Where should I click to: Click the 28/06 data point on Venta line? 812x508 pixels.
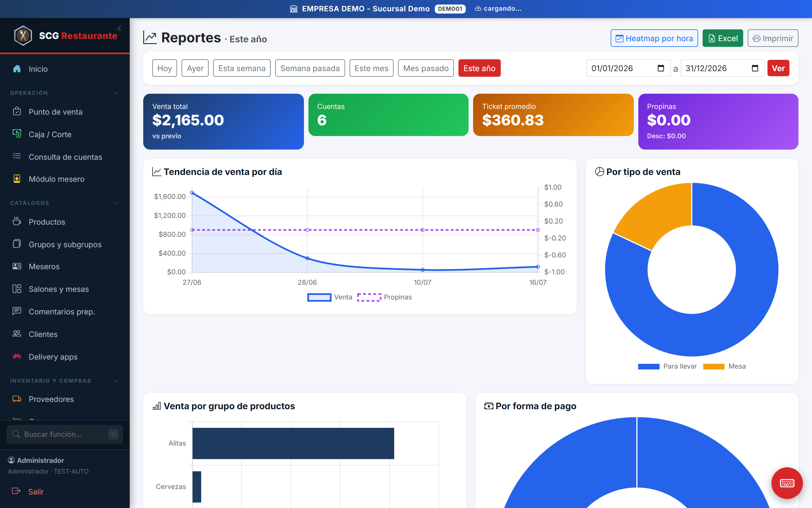click(307, 258)
